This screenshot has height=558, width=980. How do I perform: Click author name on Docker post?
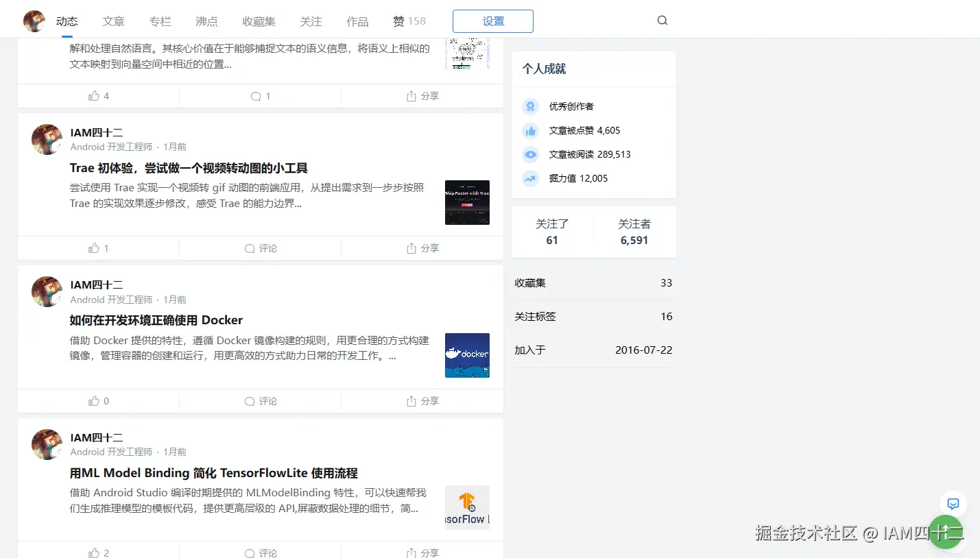[97, 284]
